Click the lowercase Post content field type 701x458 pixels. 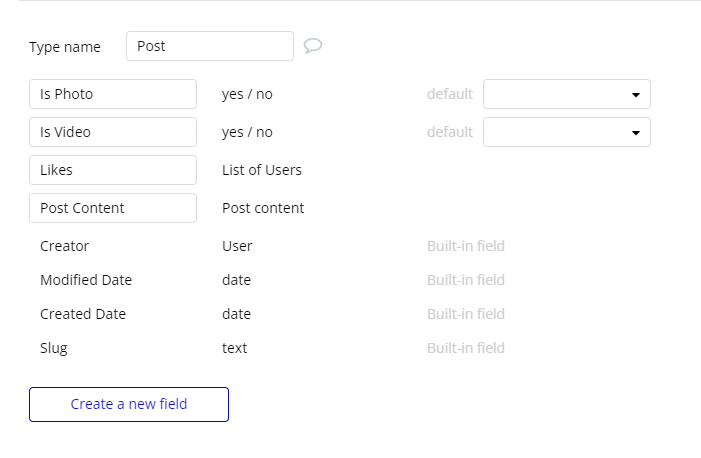pos(263,208)
